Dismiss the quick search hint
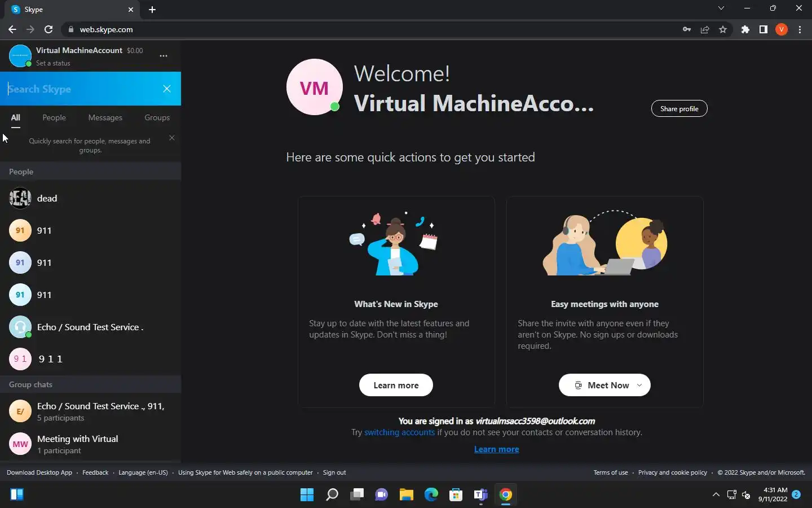Image resolution: width=812 pixels, height=508 pixels. pos(172,138)
